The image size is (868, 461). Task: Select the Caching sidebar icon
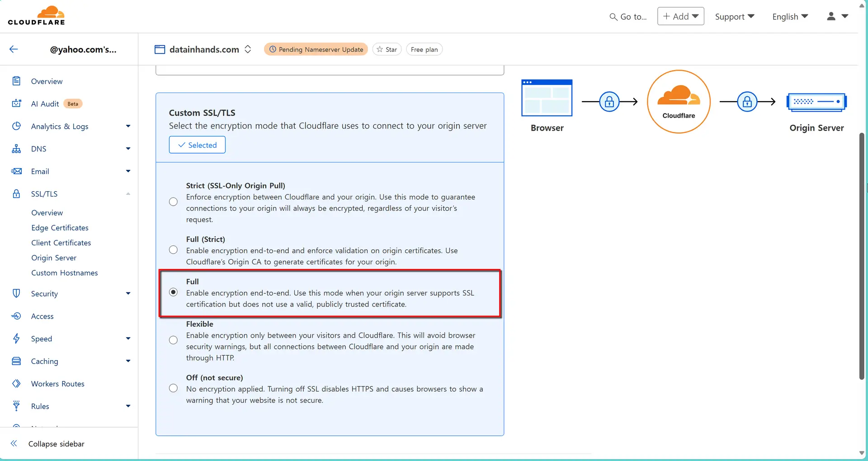[16, 361]
